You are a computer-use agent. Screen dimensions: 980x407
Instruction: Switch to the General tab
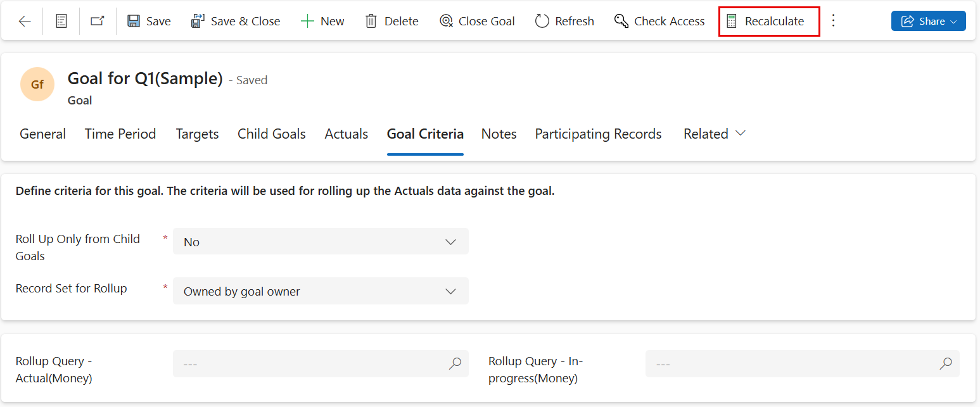click(x=43, y=134)
